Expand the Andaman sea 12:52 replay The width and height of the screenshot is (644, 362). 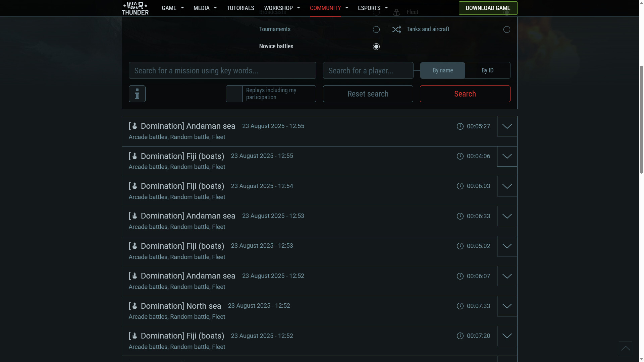point(507,276)
